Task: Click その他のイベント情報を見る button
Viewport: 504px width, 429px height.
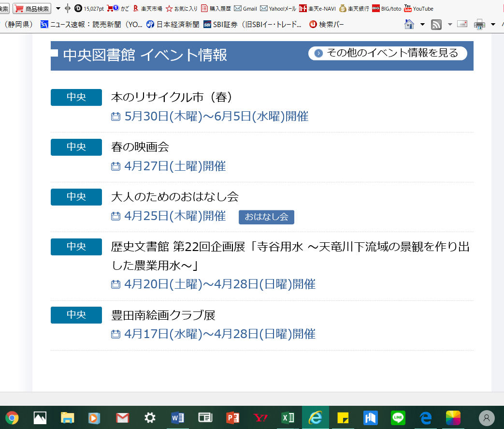Action: pos(388,53)
